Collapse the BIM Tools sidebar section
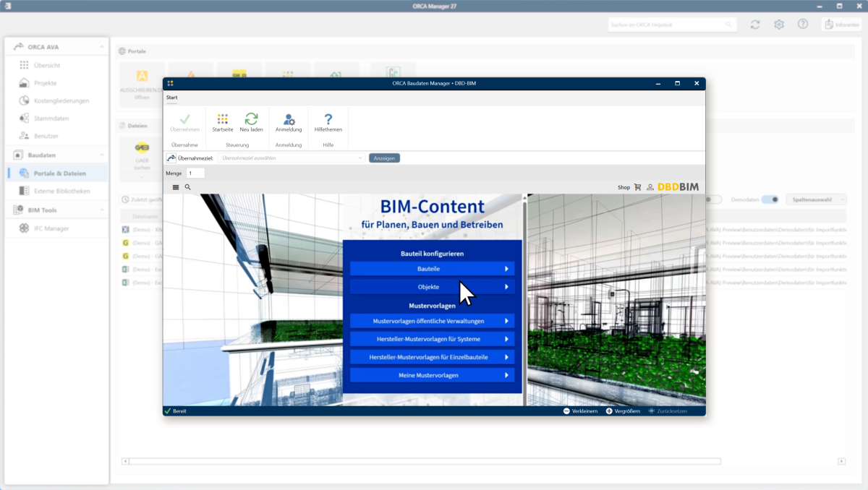Image resolution: width=868 pixels, height=490 pixels. coord(101,210)
